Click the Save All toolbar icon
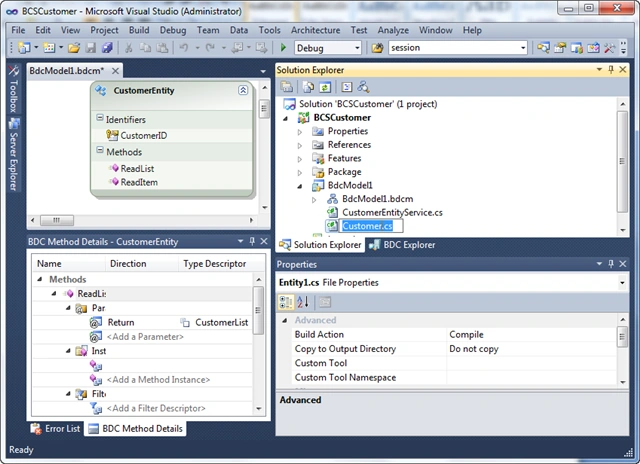This screenshot has height=464, width=640. click(107, 48)
